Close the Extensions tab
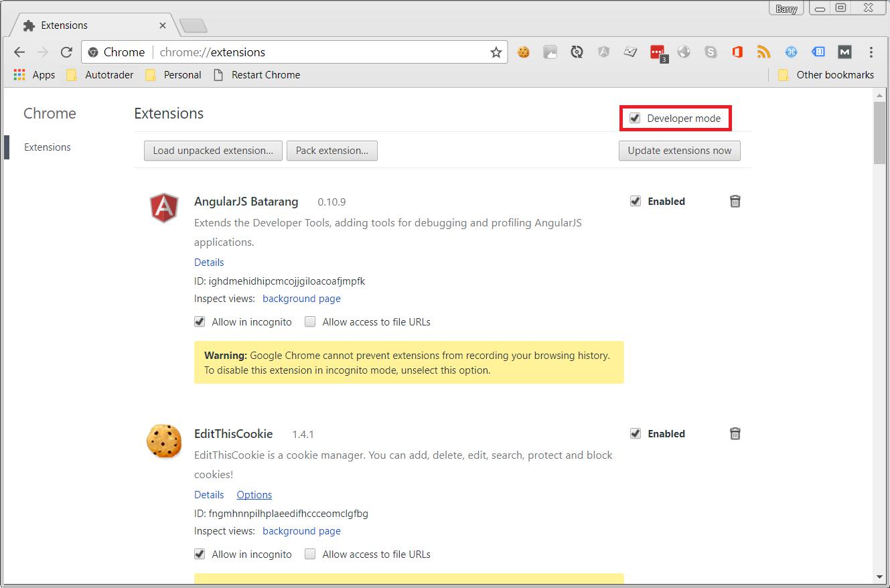The height and width of the screenshot is (588, 890). [x=163, y=25]
